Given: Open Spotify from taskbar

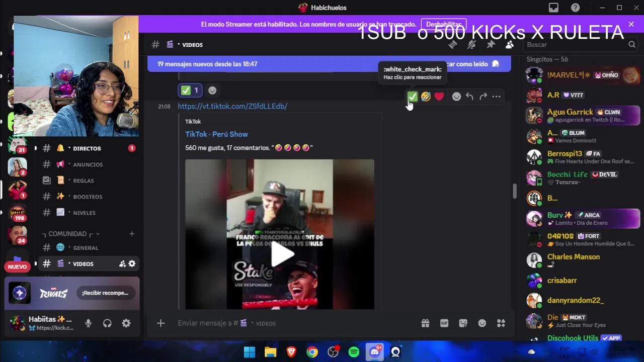Looking at the screenshot, I should pyautogui.click(x=354, y=352).
